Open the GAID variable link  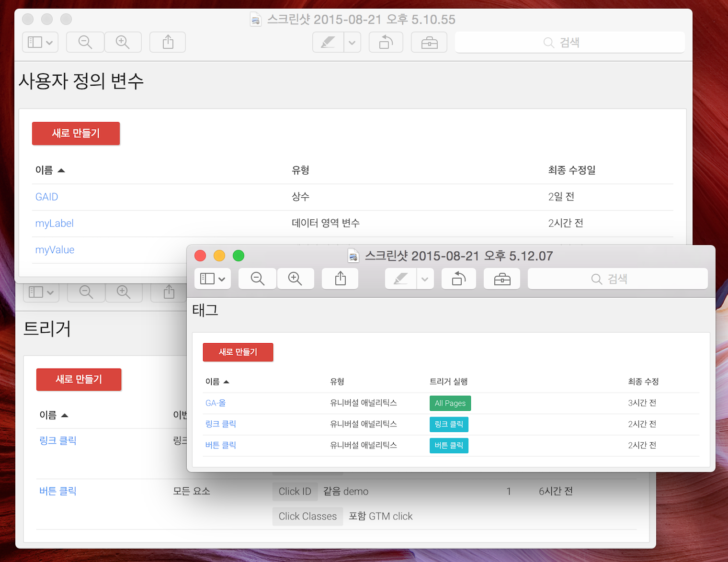[x=46, y=197]
